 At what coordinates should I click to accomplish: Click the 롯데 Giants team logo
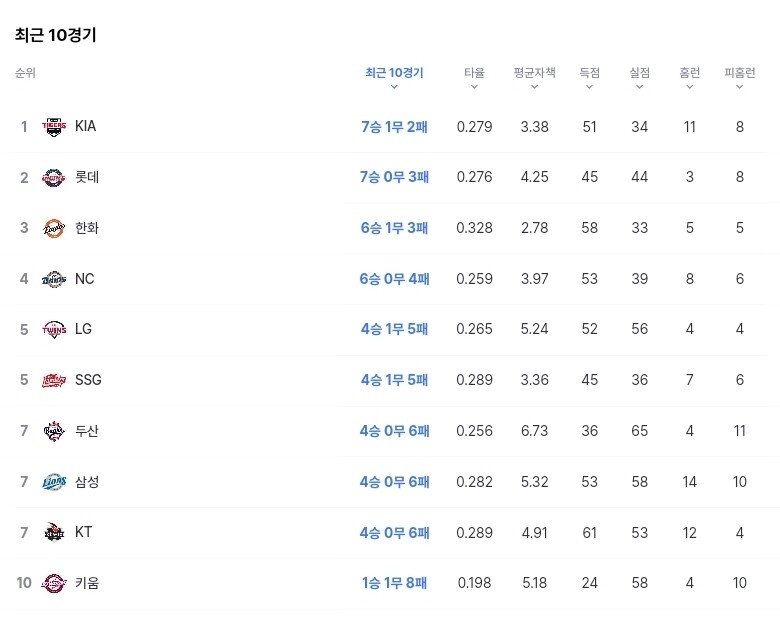click(53, 178)
